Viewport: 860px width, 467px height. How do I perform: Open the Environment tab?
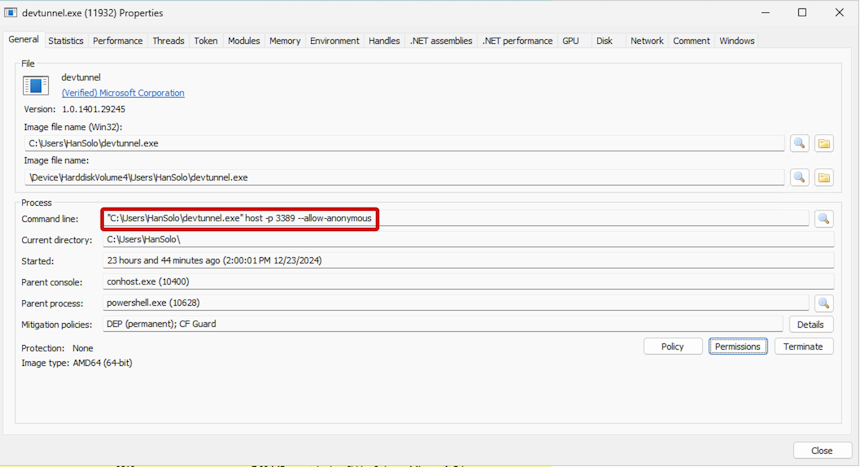335,41
